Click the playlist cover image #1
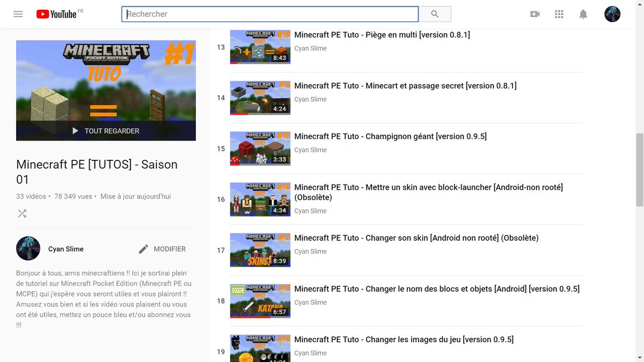Viewport: 644px width, 362px height. click(106, 91)
